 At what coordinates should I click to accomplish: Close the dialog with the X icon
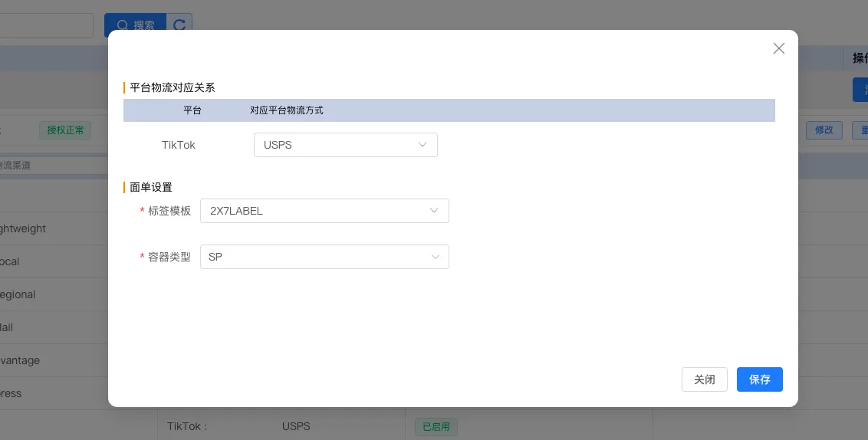tap(778, 49)
